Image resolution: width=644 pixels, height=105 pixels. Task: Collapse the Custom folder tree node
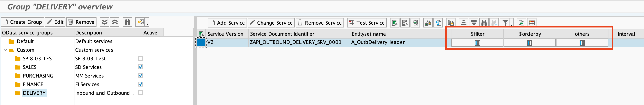[5, 50]
